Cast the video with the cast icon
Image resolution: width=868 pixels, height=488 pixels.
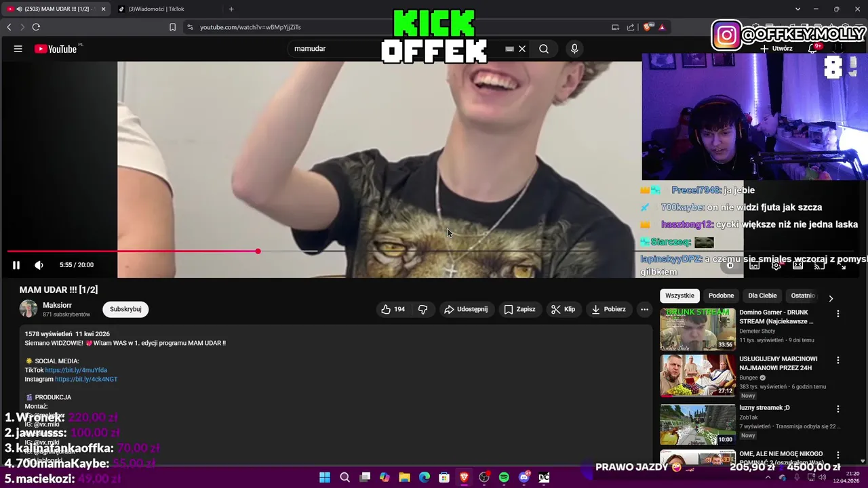pyautogui.click(x=820, y=266)
